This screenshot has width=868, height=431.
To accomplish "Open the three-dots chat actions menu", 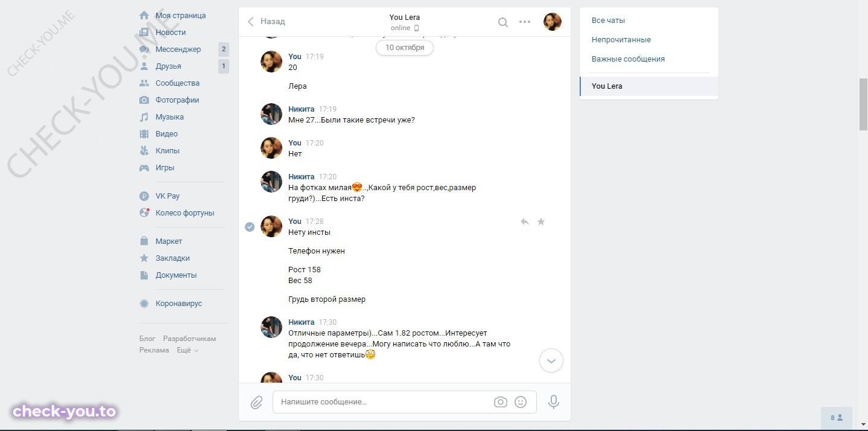I will [525, 22].
